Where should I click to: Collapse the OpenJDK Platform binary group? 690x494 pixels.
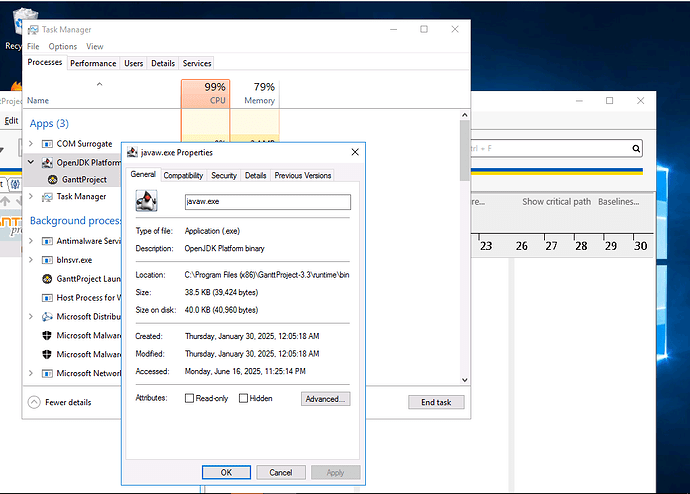pos(32,162)
